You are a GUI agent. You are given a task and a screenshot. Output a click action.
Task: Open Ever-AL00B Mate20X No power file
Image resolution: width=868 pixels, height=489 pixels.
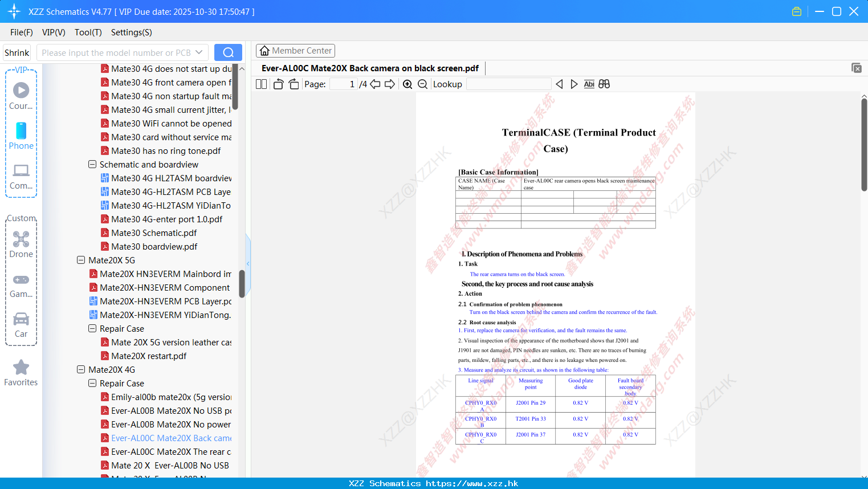(171, 424)
